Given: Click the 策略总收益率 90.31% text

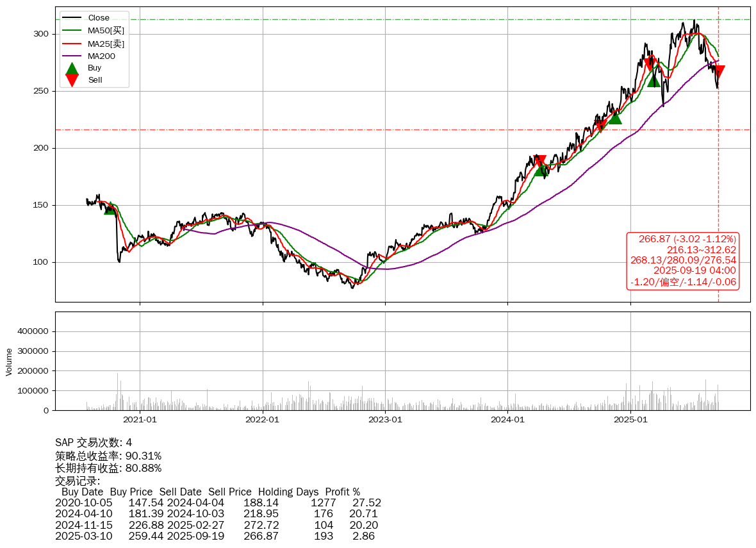Looking at the screenshot, I should pyautogui.click(x=108, y=456).
